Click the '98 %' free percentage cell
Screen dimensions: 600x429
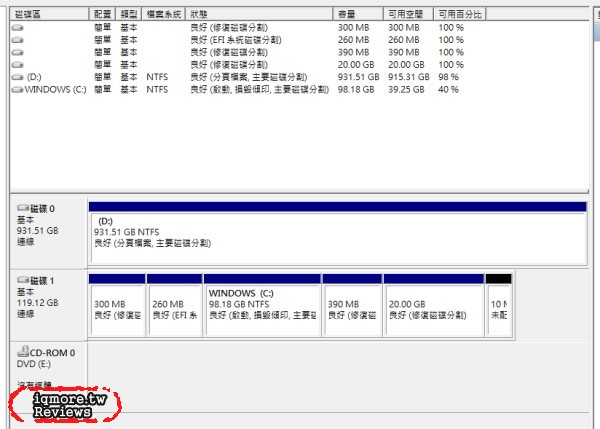[x=448, y=77]
